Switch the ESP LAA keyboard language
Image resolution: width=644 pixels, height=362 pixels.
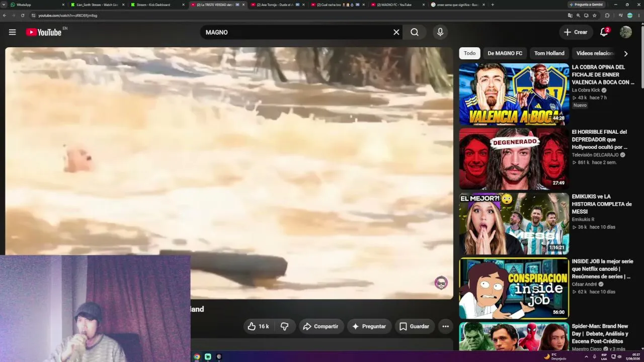(604, 357)
